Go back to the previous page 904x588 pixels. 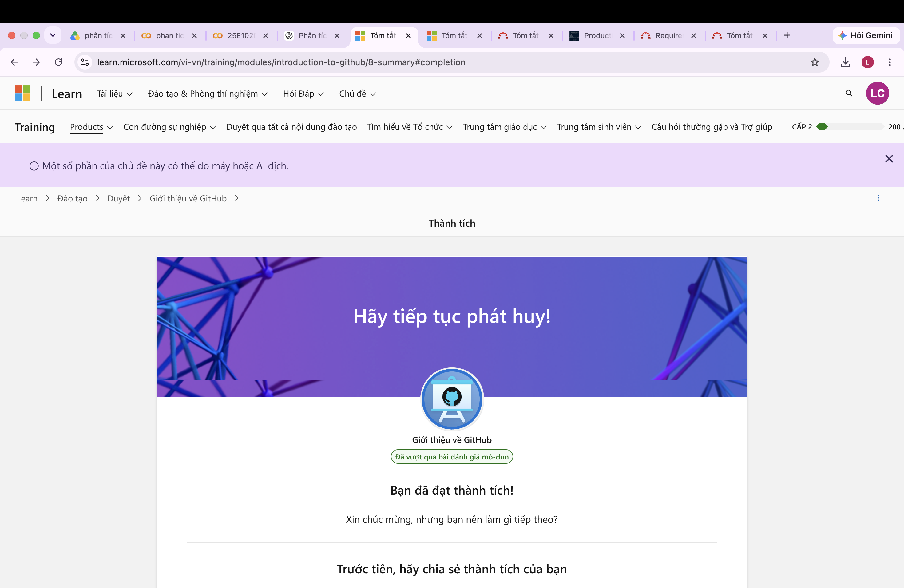pos(14,62)
